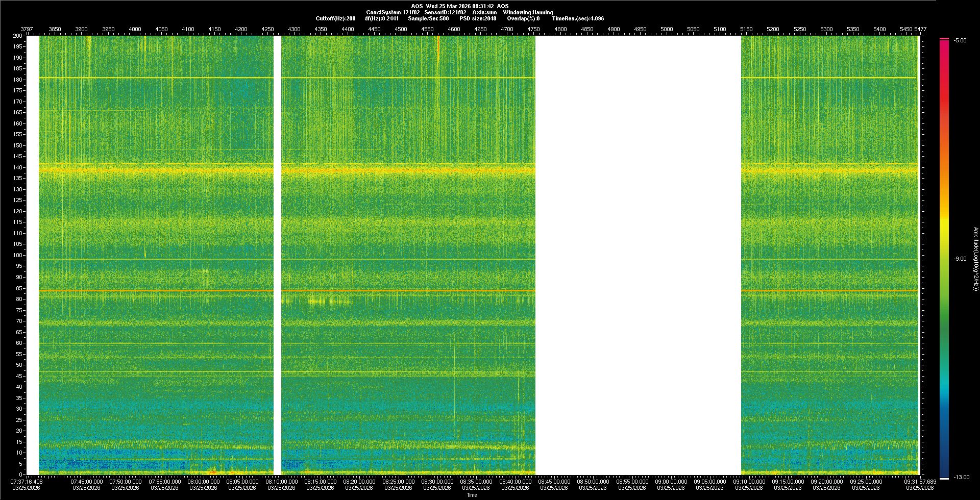Click the Cuttoff(Hz):200 parameter text
The width and height of the screenshot is (980, 500).
[335, 18]
